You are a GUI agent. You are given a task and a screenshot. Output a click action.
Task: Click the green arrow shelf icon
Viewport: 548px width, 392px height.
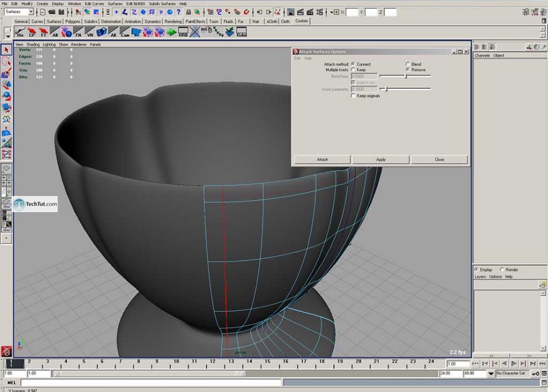point(171,32)
